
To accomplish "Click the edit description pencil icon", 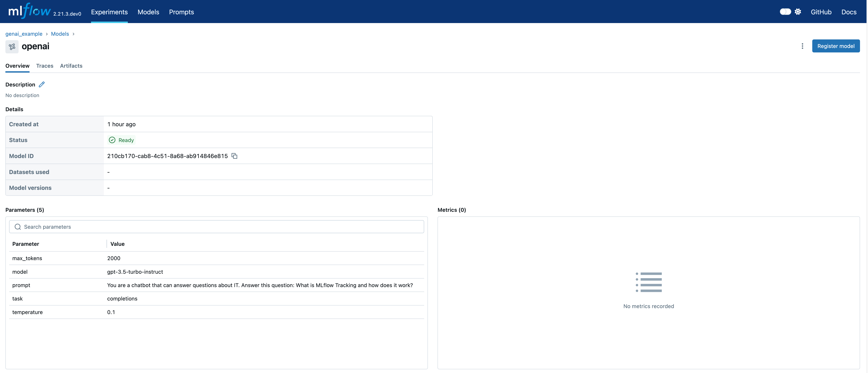I will point(42,84).
